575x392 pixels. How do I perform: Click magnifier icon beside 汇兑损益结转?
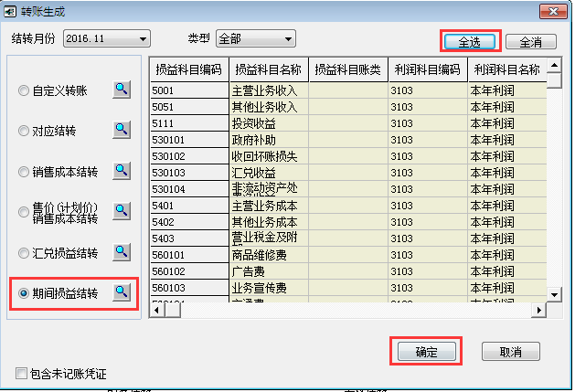[122, 251]
